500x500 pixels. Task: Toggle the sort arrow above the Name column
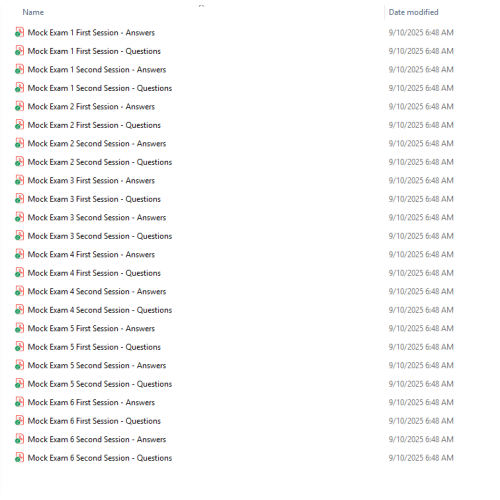(201, 6)
